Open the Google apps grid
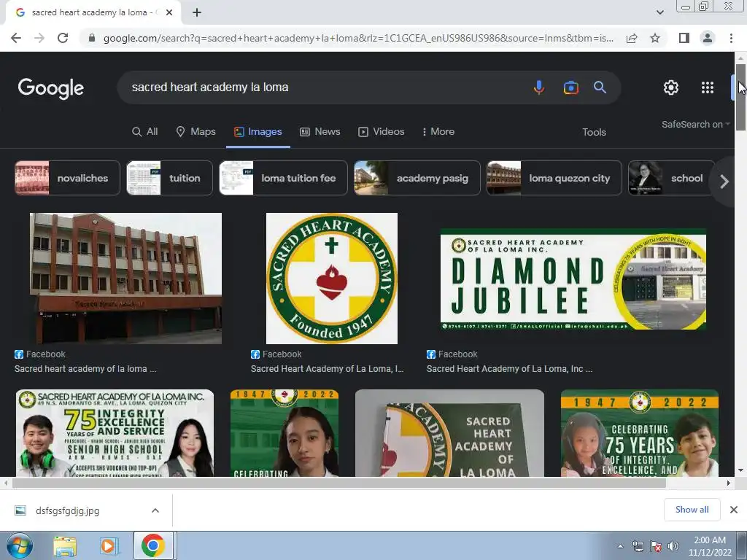This screenshot has width=747, height=560. point(708,87)
